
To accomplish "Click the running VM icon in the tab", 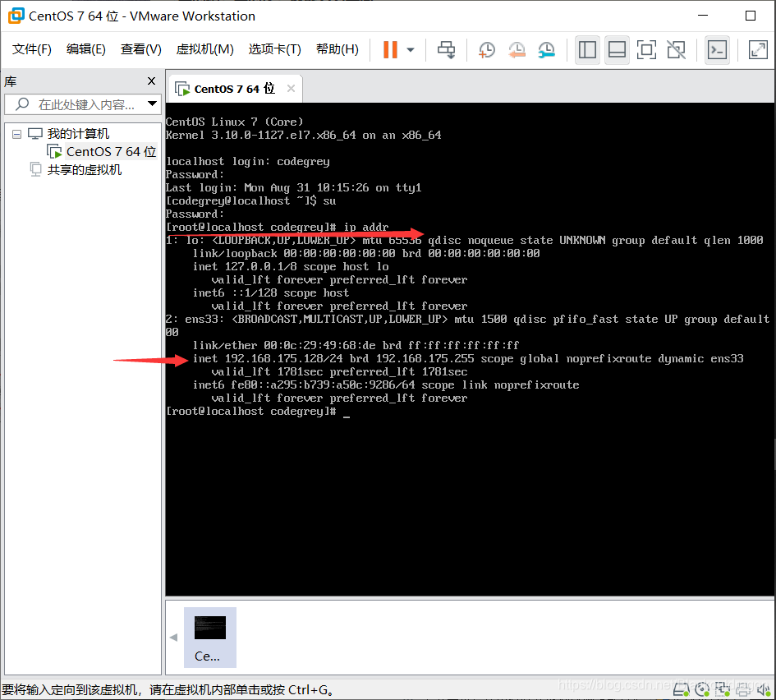I will click(x=182, y=89).
